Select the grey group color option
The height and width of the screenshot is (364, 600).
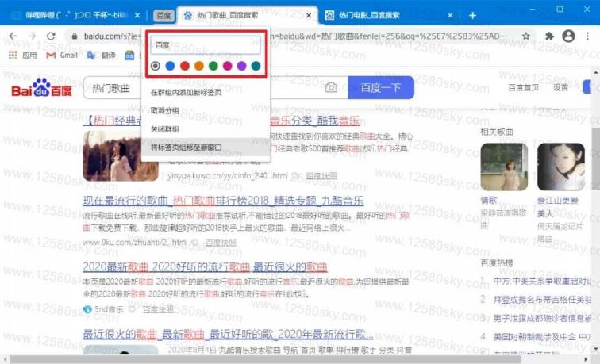click(x=156, y=66)
